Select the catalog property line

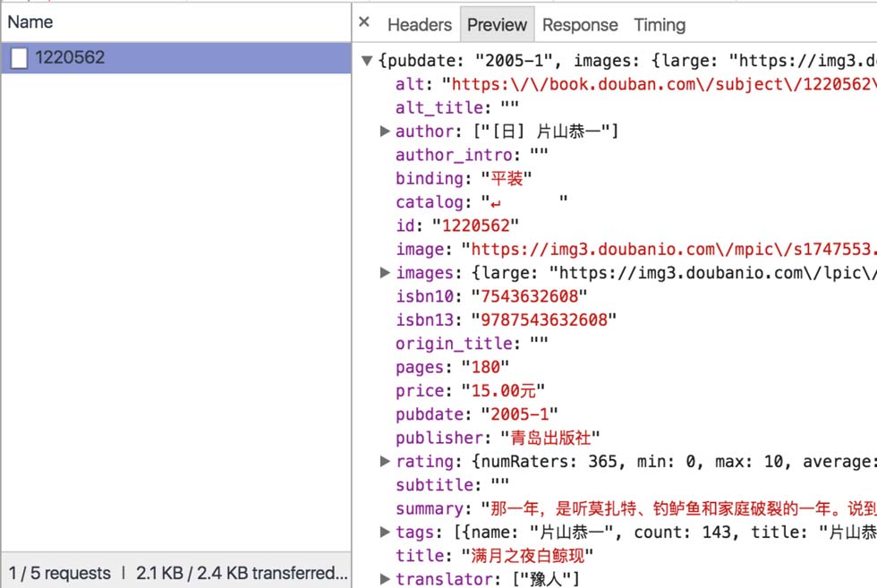[481, 201]
